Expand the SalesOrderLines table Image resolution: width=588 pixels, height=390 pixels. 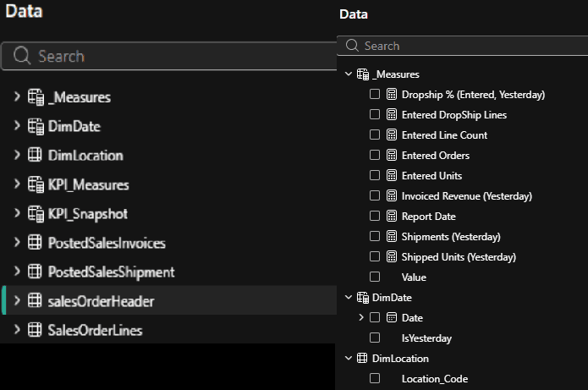pyautogui.click(x=17, y=330)
